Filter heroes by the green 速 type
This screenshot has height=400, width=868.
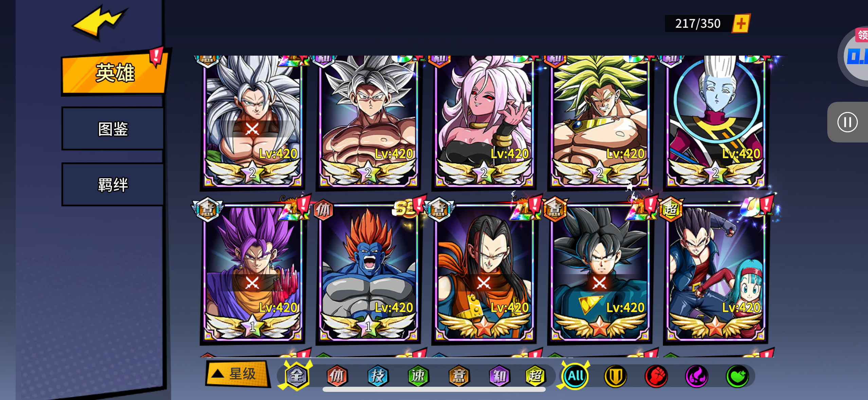click(x=418, y=376)
